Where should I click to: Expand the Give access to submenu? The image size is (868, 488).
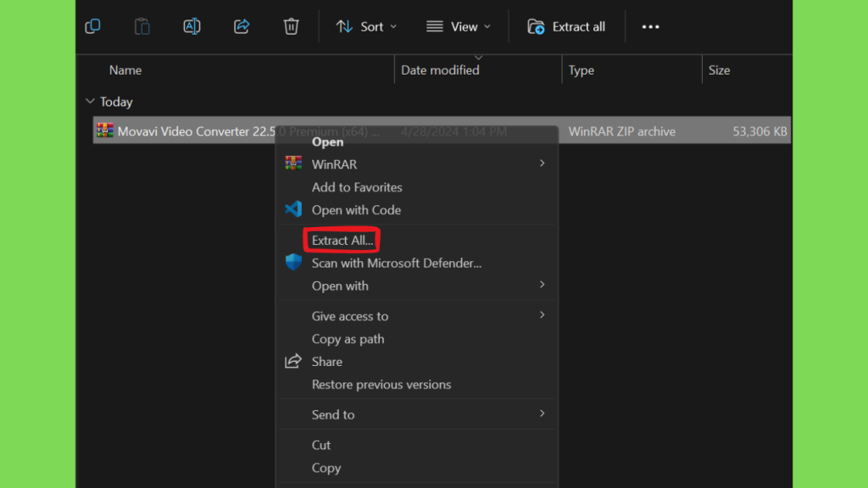click(416, 316)
